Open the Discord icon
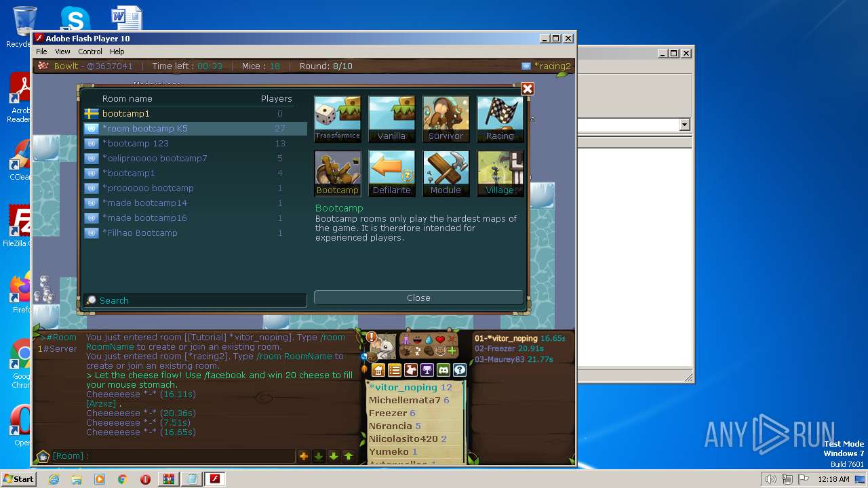The height and width of the screenshot is (488, 868). pos(443,370)
